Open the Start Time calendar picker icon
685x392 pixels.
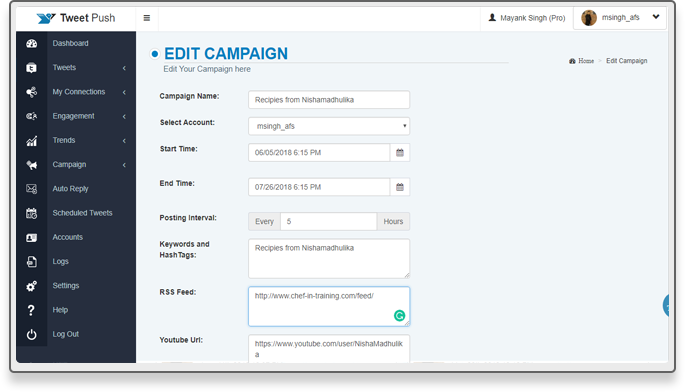coord(400,153)
